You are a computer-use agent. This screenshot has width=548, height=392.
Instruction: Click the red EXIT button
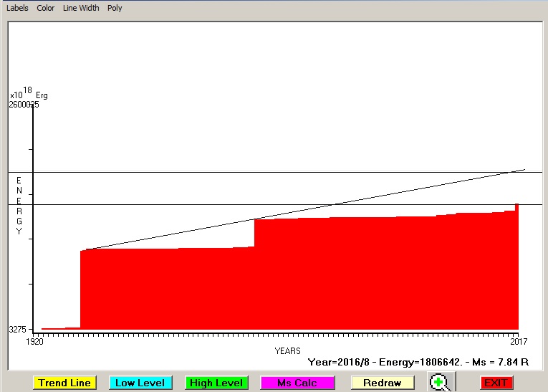tap(496, 383)
